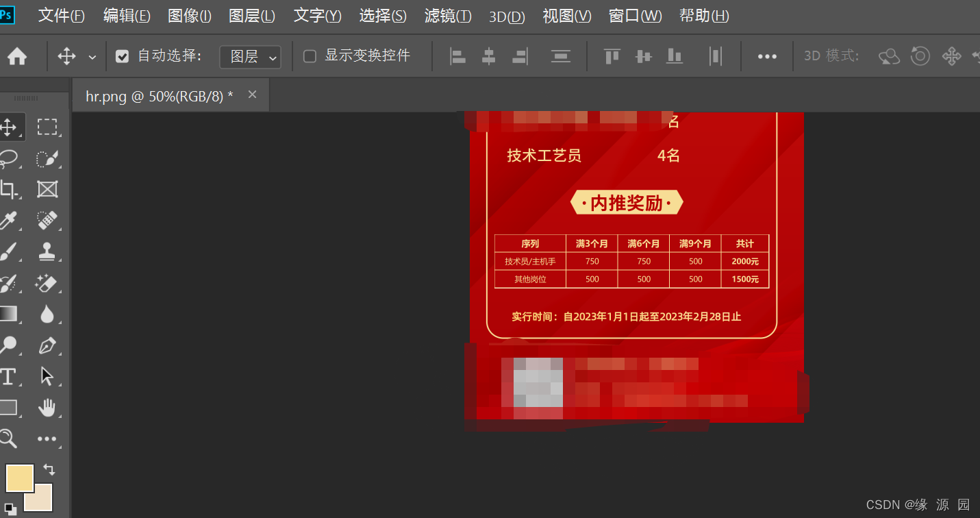Screen dimensions: 980x518
Task: Open the 选择(S) menu
Action: click(383, 16)
